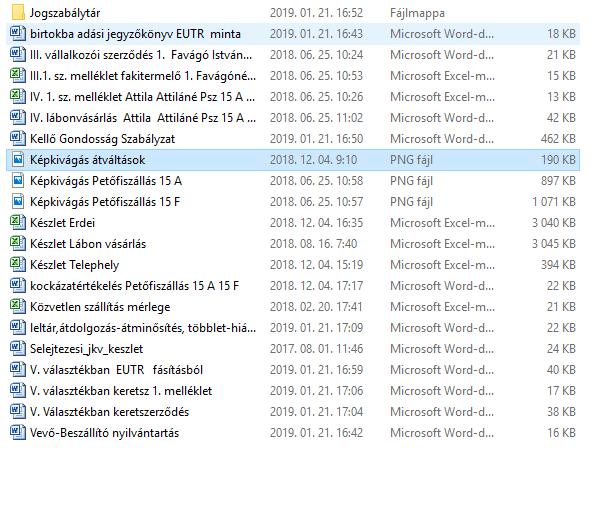606x512 pixels.
Task: Select file name V. Választékban keretszerződés
Action: coord(109,412)
